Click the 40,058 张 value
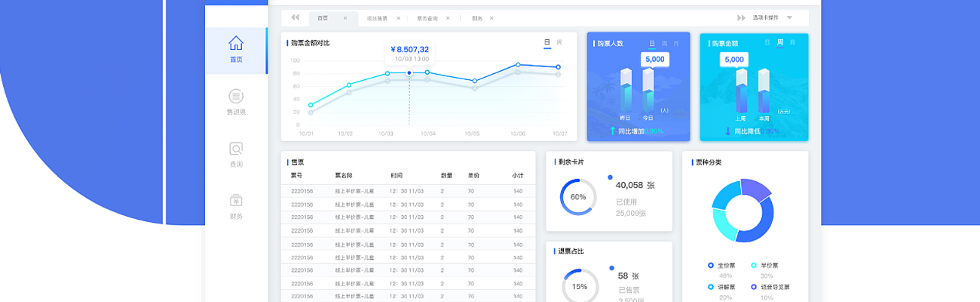The image size is (980, 302). [635, 185]
